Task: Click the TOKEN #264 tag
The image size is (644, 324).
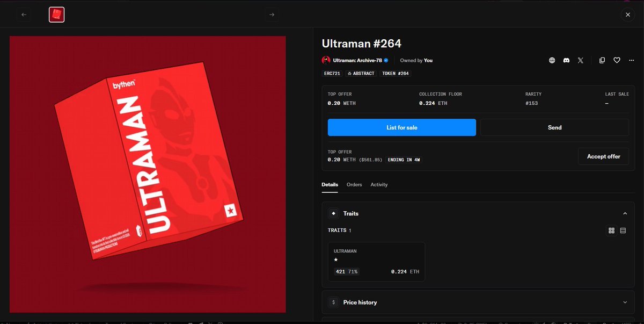Action: point(396,73)
